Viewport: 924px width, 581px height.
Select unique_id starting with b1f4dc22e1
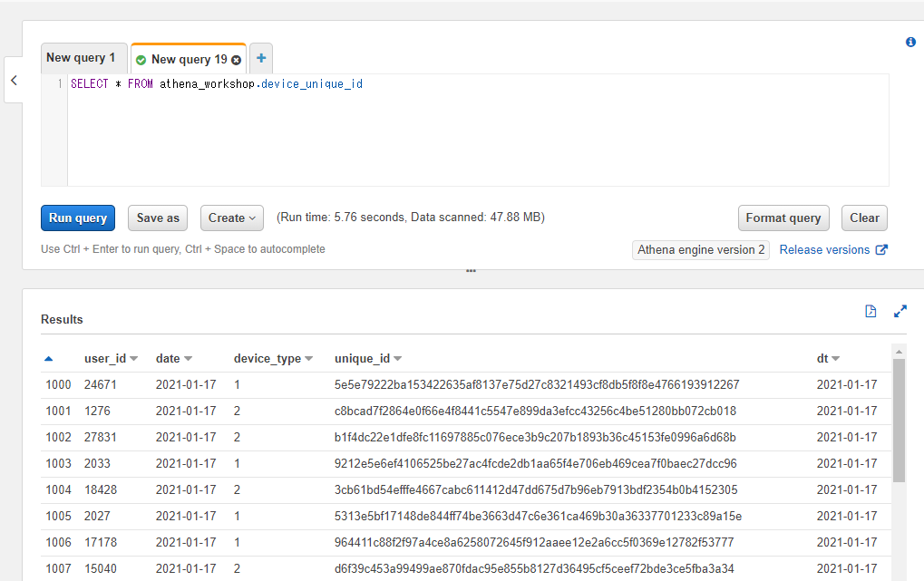click(535, 437)
